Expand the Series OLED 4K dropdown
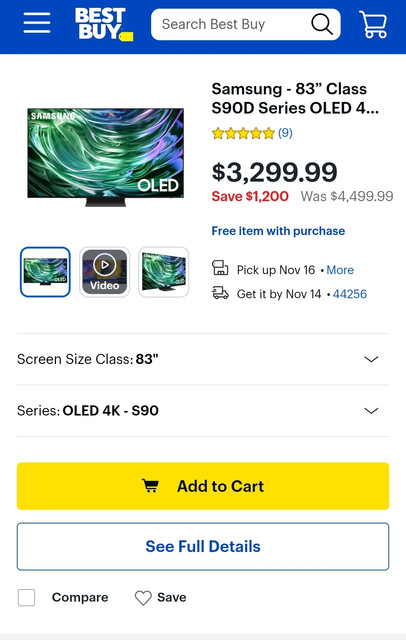 point(203,411)
